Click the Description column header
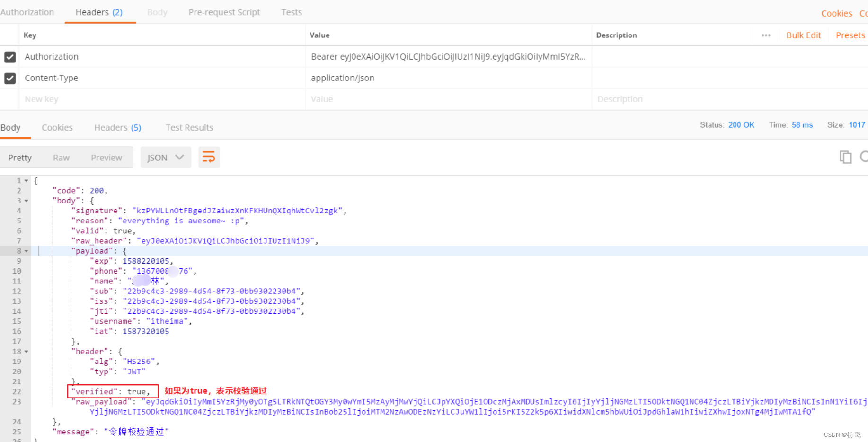The image size is (868, 442). tap(616, 35)
